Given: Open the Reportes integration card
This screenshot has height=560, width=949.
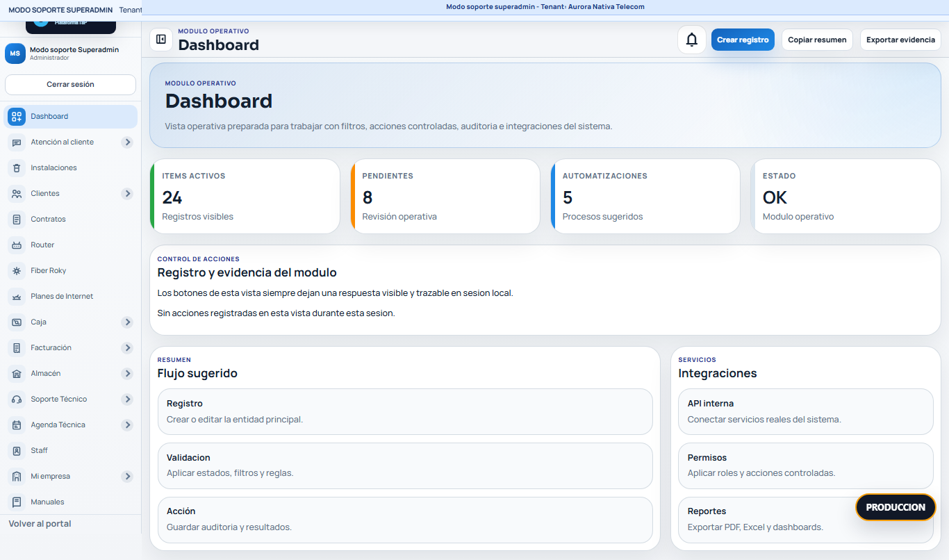Looking at the screenshot, I should tap(806, 520).
